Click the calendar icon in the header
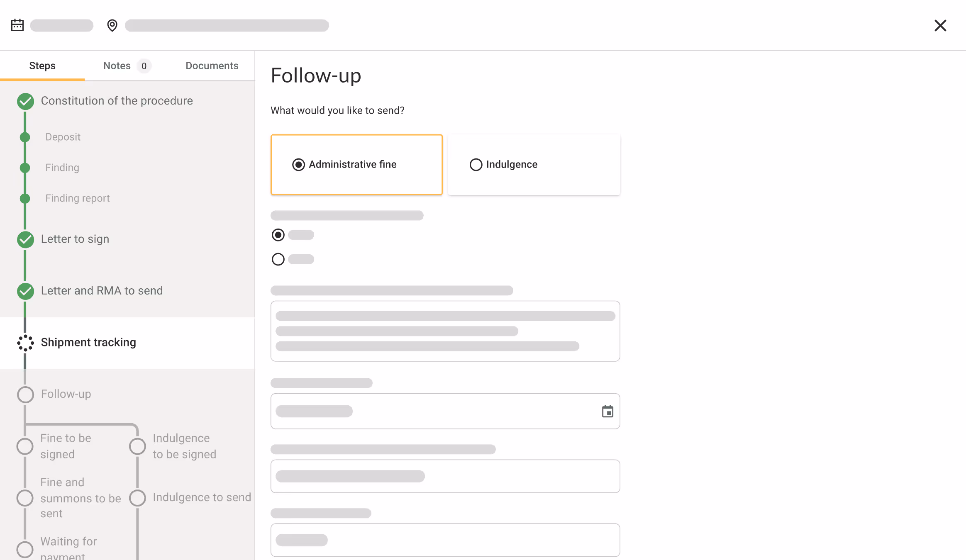Viewport: 966px width, 560px height. 17,25
